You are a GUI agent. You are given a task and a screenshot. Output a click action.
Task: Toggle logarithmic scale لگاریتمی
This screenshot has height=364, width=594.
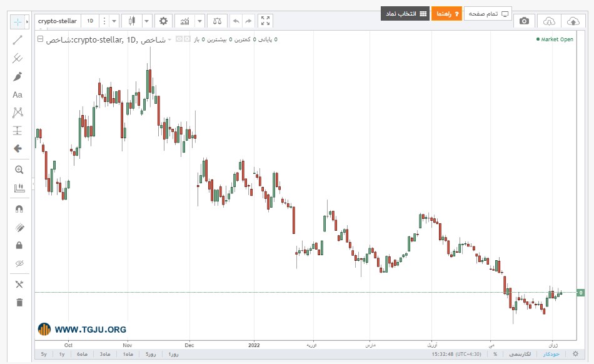(x=520, y=354)
